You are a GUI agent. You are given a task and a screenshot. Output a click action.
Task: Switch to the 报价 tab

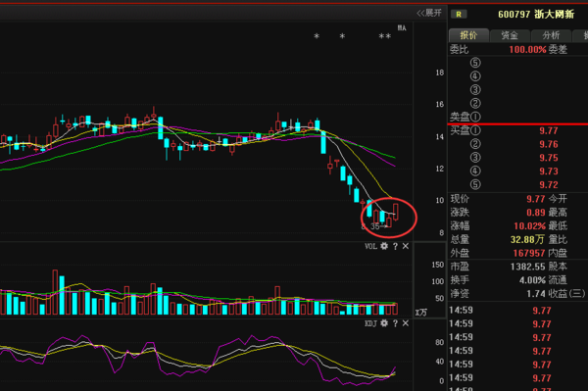468,35
